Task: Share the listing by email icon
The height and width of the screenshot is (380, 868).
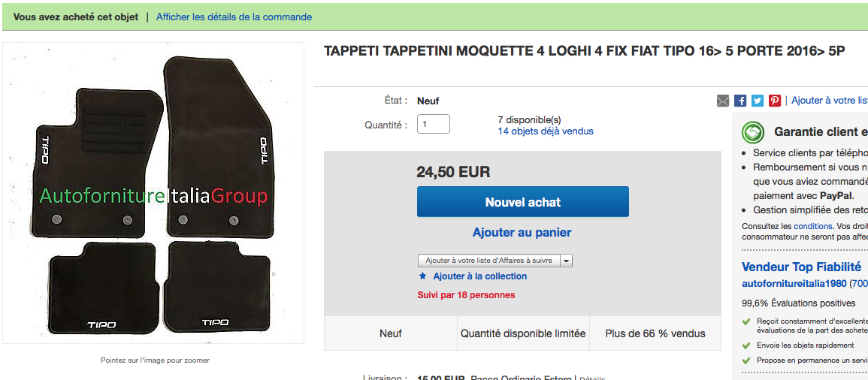Action: (723, 101)
